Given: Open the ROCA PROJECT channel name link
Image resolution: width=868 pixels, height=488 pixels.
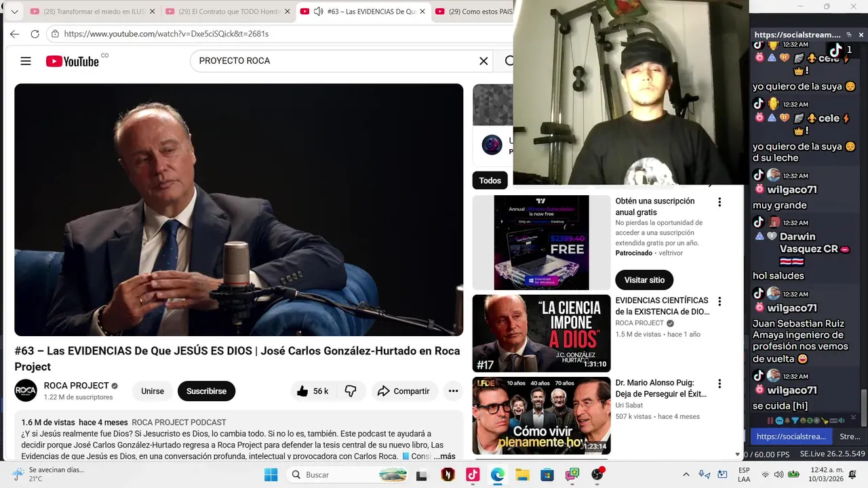Looking at the screenshot, I should (76, 386).
